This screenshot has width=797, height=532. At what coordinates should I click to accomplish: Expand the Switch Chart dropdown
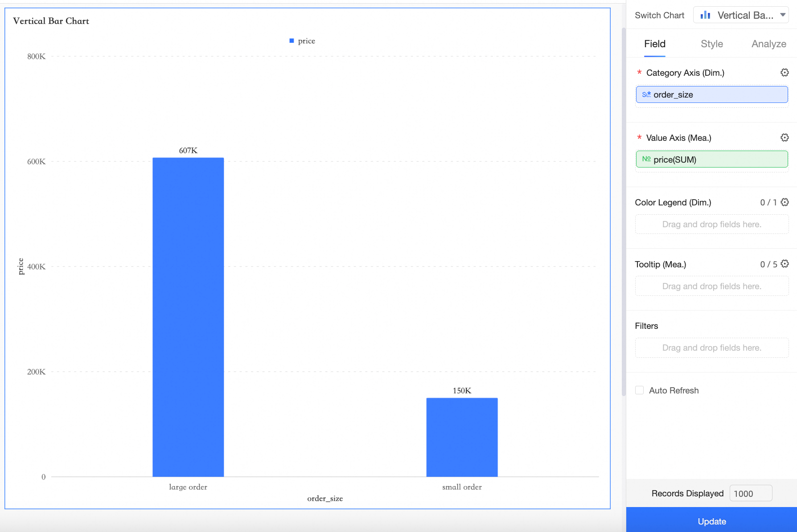point(741,15)
